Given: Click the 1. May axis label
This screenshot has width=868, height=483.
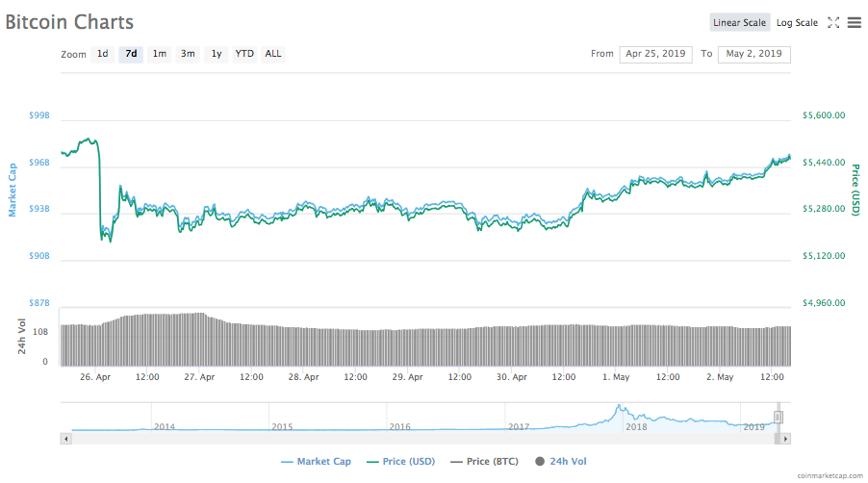Looking at the screenshot, I should click(616, 377).
